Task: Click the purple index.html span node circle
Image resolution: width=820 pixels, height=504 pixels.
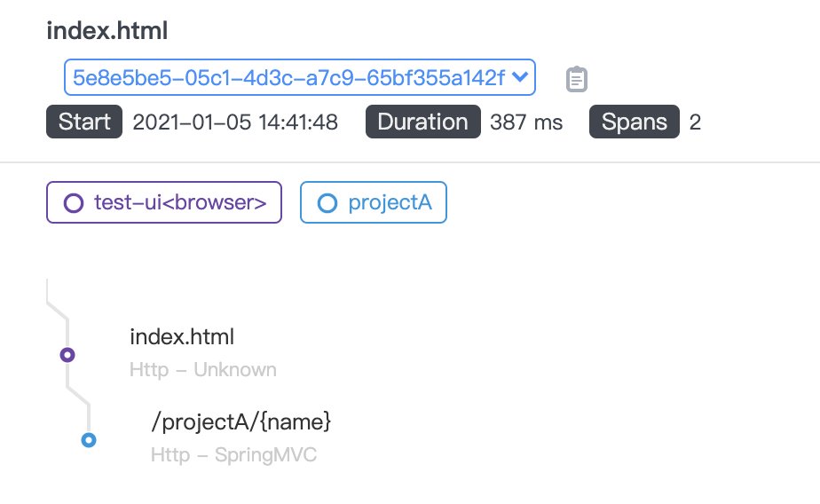Action: tap(67, 355)
